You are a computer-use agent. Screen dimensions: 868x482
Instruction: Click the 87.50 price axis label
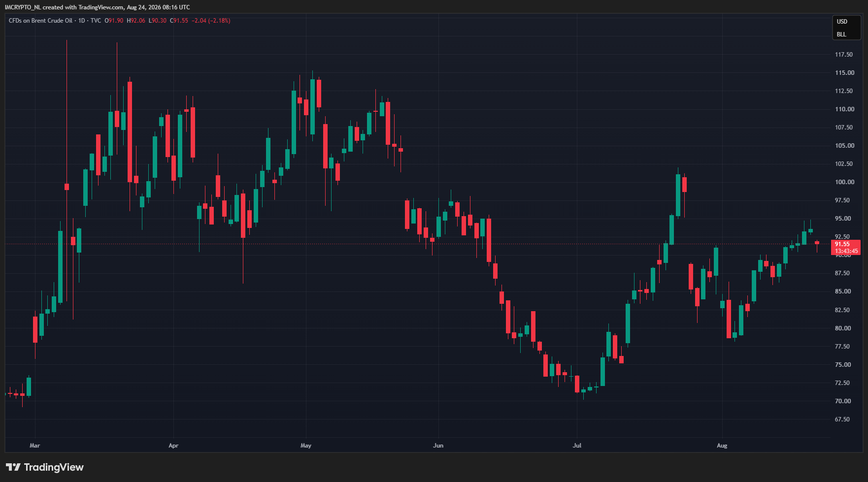point(842,273)
